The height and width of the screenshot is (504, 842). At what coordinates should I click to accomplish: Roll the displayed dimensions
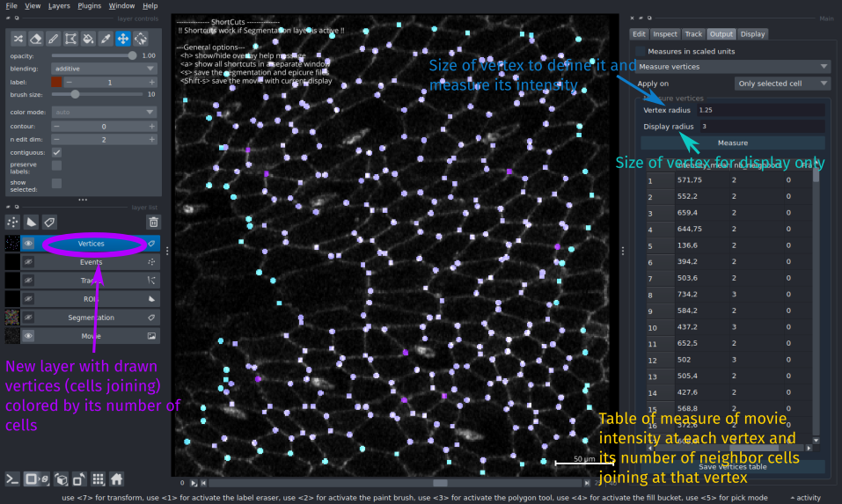62,478
